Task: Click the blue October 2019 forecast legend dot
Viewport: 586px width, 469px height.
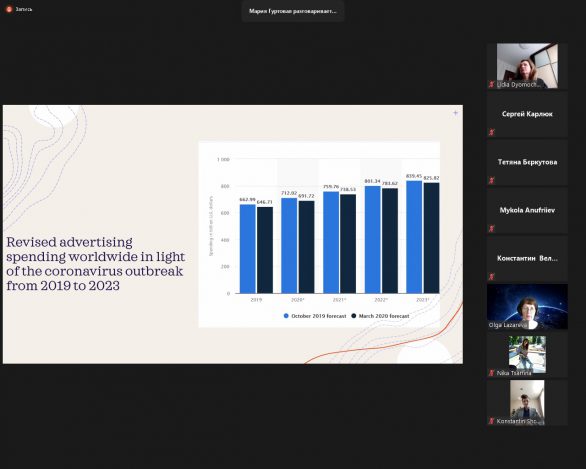Action: point(286,316)
